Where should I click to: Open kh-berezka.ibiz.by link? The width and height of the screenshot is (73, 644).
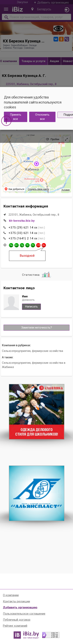coord(22,221)
